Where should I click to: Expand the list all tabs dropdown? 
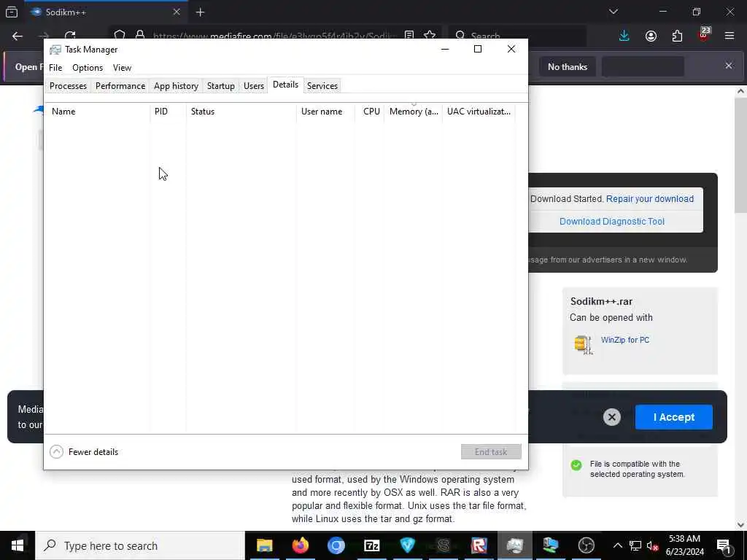click(613, 12)
